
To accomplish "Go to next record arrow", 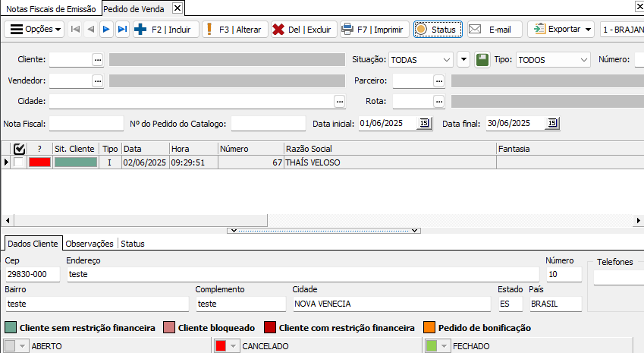I will pos(106,30).
